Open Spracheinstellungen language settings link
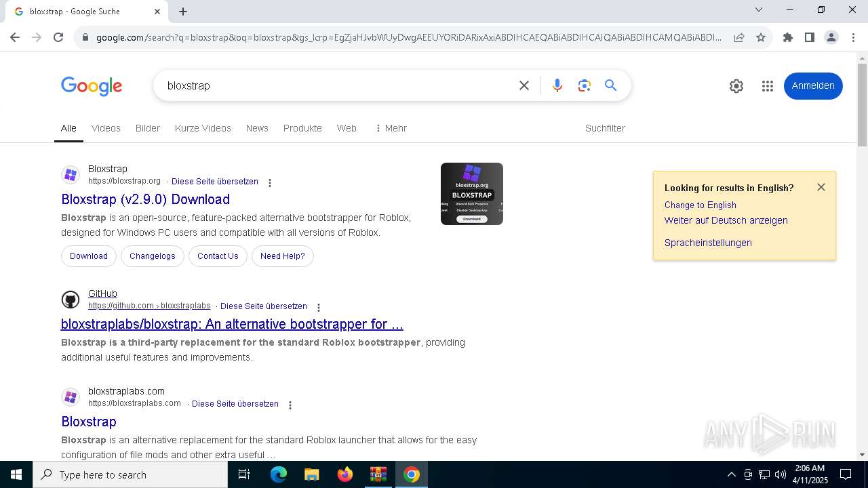 708,243
